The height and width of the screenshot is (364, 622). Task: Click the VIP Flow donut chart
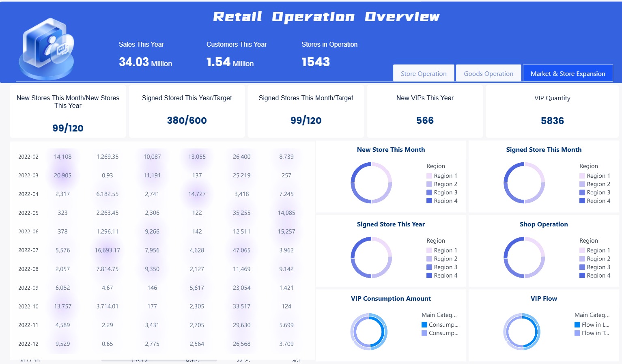coord(522,332)
